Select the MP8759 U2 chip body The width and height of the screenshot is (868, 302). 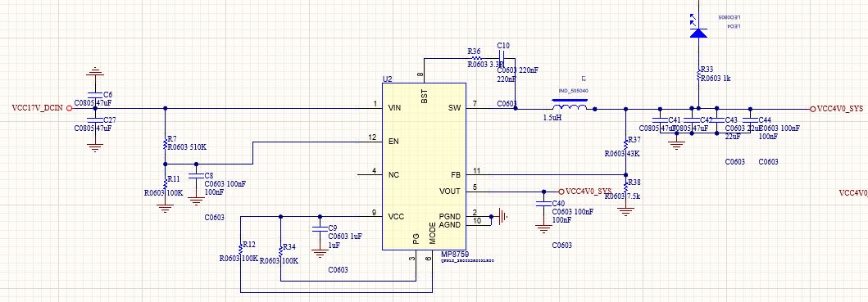click(x=424, y=166)
